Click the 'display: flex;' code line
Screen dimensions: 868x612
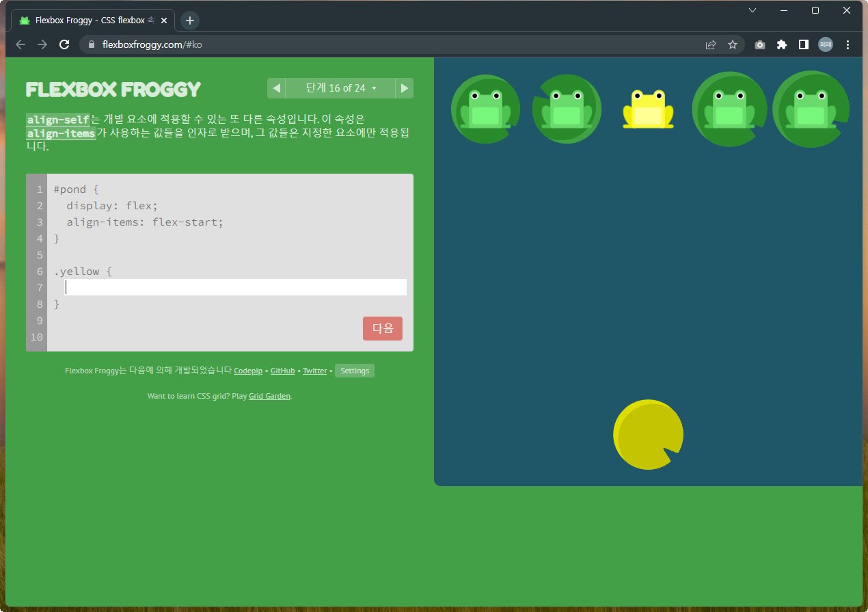[x=112, y=206]
